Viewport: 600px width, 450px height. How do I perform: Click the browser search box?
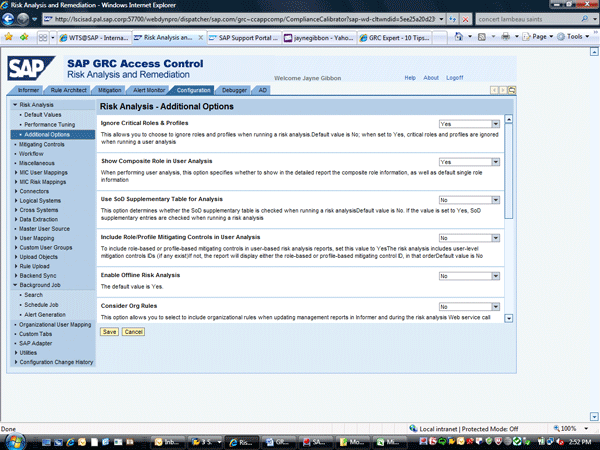point(528,19)
